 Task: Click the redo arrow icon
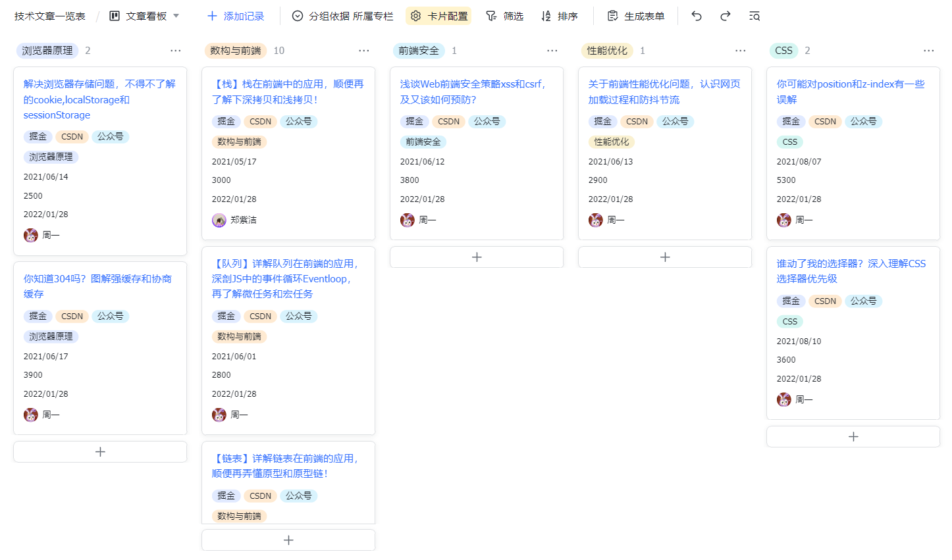click(x=726, y=16)
